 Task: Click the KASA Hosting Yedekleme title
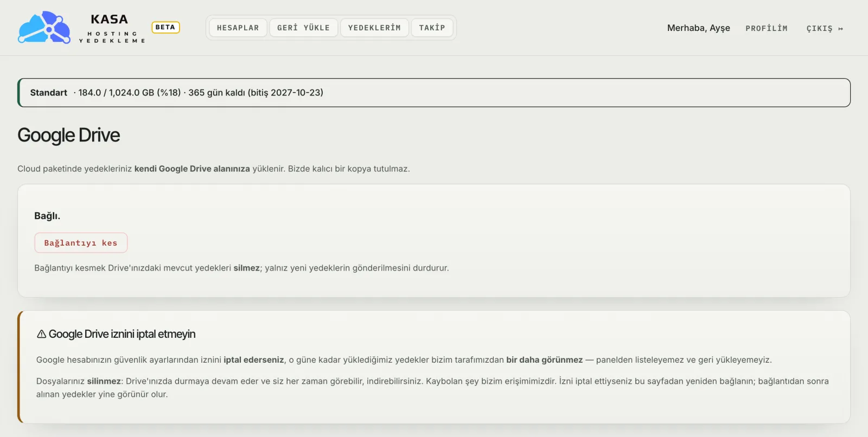112,28
